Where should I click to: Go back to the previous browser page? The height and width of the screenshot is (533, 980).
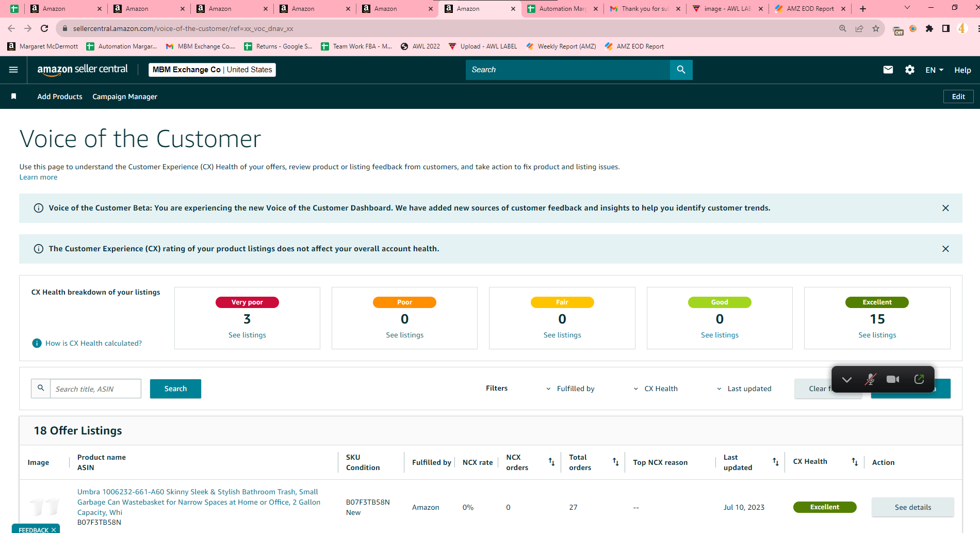click(x=11, y=28)
